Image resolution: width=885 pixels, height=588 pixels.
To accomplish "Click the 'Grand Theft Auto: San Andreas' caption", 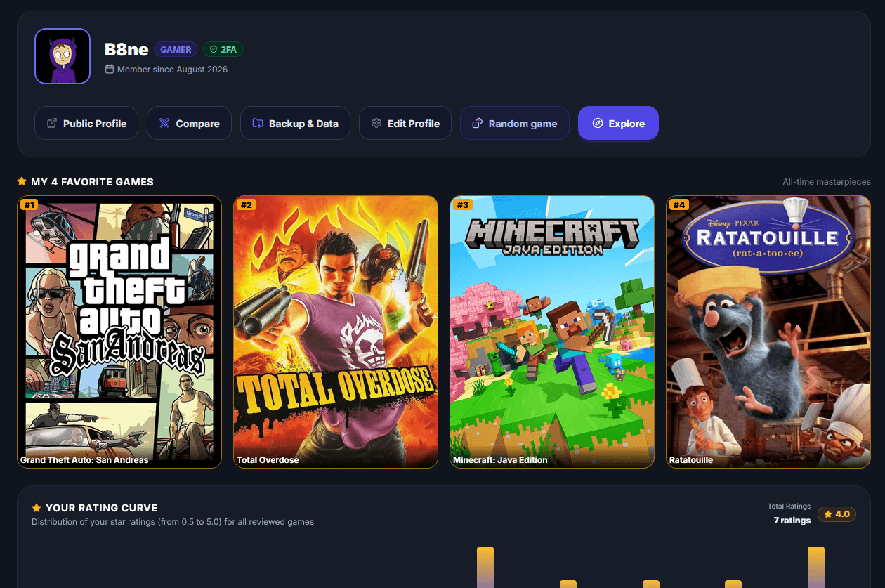I will pyautogui.click(x=84, y=460).
